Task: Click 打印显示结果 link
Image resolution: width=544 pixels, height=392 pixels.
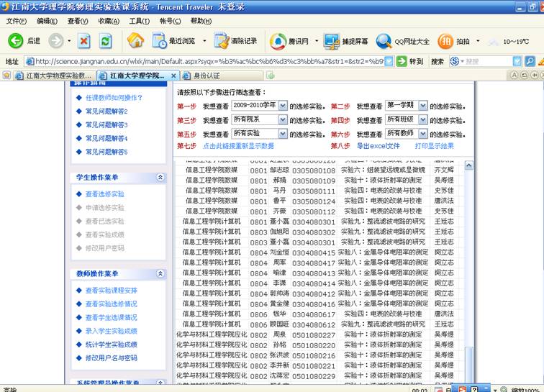Action: point(435,146)
